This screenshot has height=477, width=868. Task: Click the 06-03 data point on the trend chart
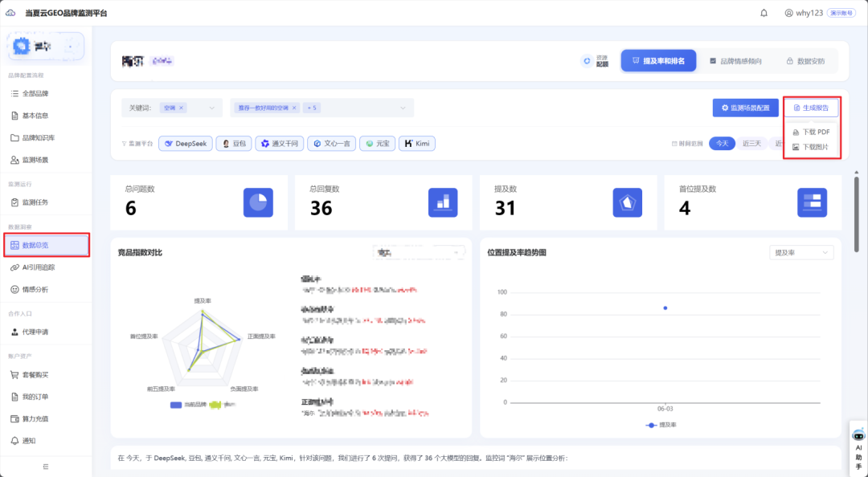tap(665, 308)
